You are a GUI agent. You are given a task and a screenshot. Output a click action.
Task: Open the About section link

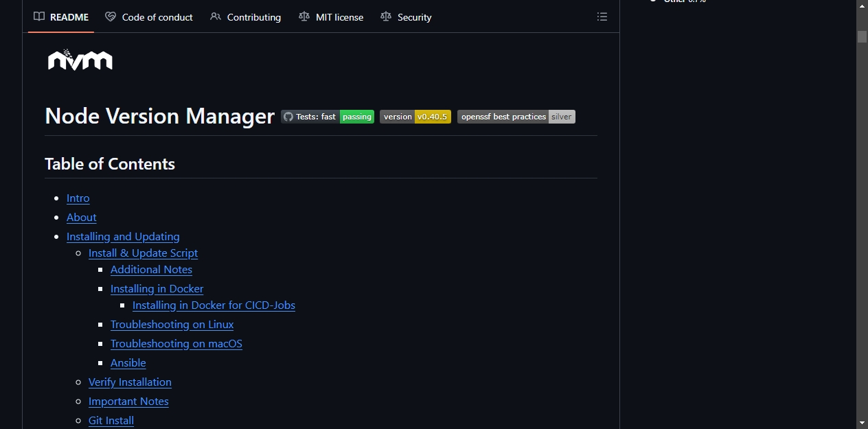pyautogui.click(x=82, y=218)
